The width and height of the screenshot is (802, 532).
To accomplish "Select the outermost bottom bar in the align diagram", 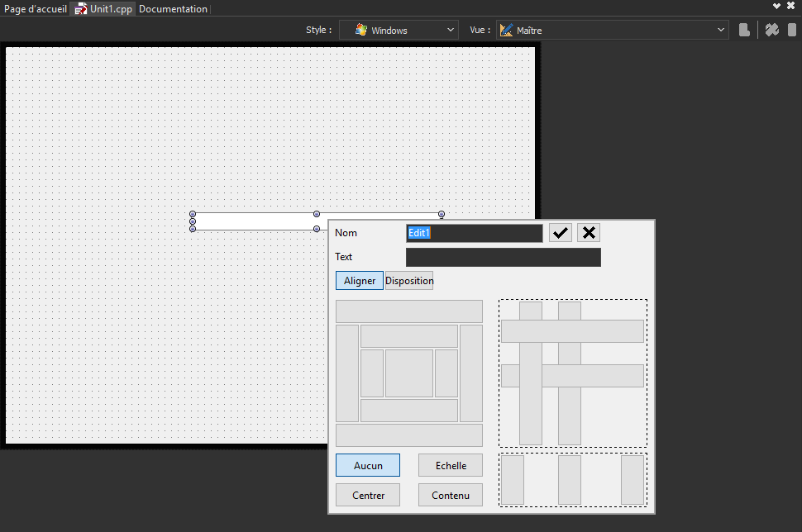I will coord(409,435).
